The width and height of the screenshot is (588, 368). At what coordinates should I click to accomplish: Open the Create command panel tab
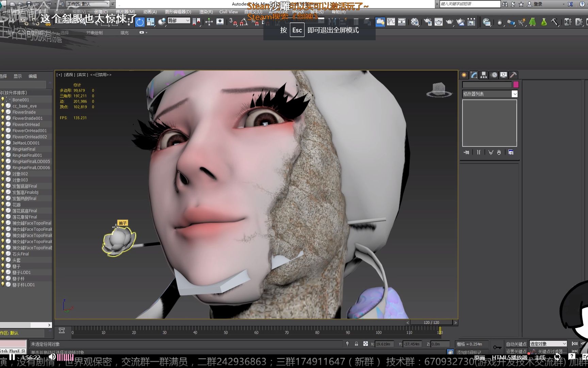point(464,75)
